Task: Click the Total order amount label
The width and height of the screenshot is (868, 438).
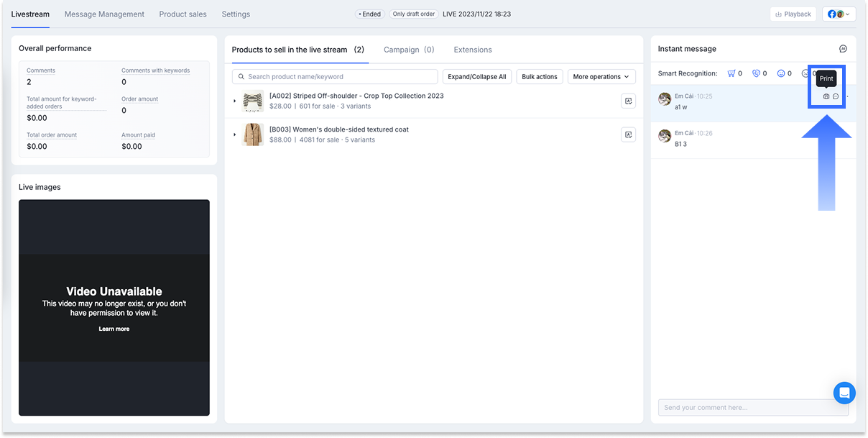Action: coord(52,135)
